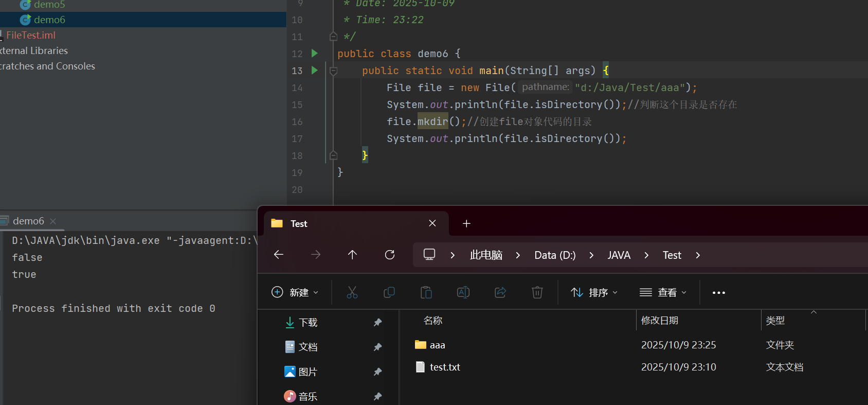Open the 排序 (Sort) dropdown
The image size is (868, 405).
pyautogui.click(x=594, y=292)
